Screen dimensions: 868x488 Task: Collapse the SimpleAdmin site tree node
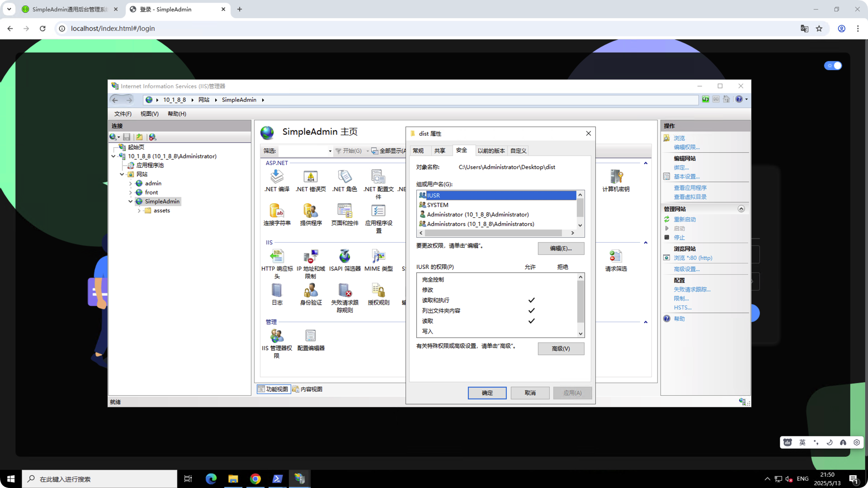[130, 202]
